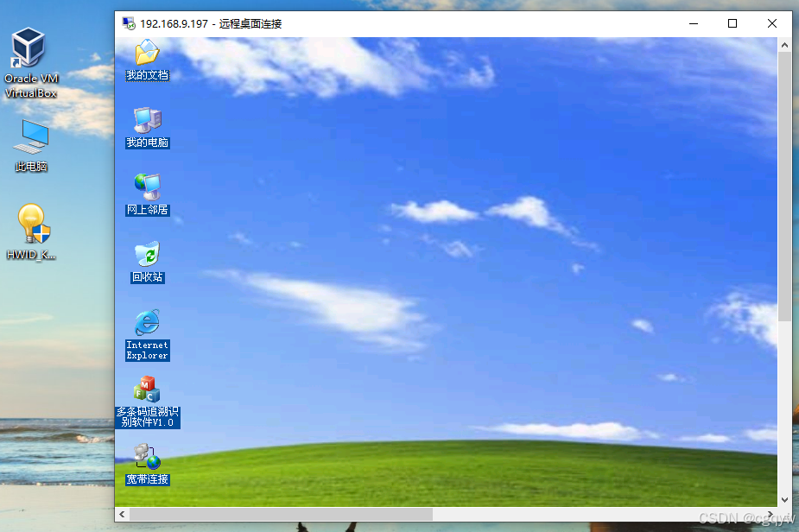
Task: Click the 我的电脑 label text
Action: 147,142
